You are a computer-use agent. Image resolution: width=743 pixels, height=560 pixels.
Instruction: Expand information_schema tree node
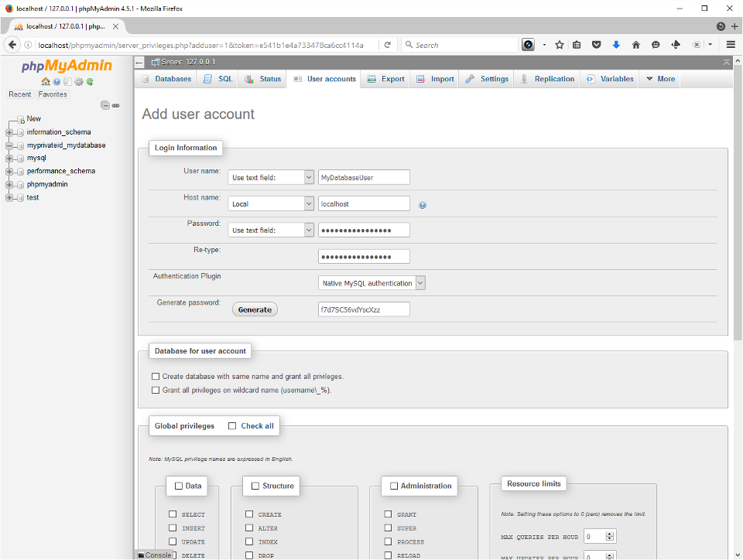(9, 132)
